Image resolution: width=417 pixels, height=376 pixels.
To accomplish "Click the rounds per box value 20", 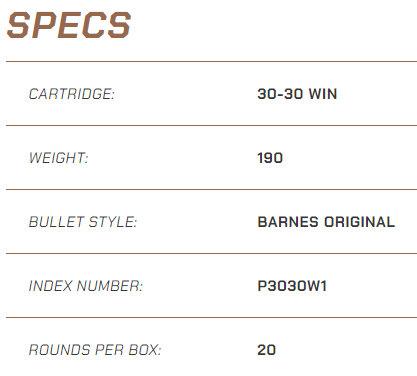I will (267, 350).
